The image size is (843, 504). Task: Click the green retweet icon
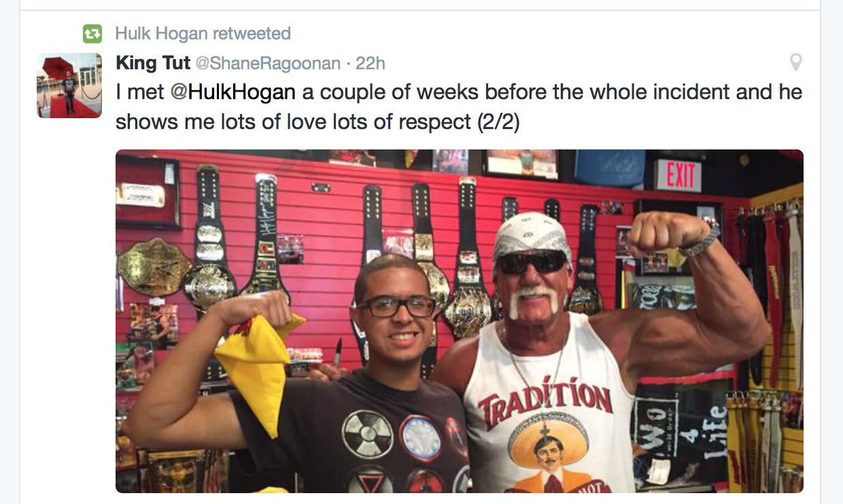[x=92, y=33]
